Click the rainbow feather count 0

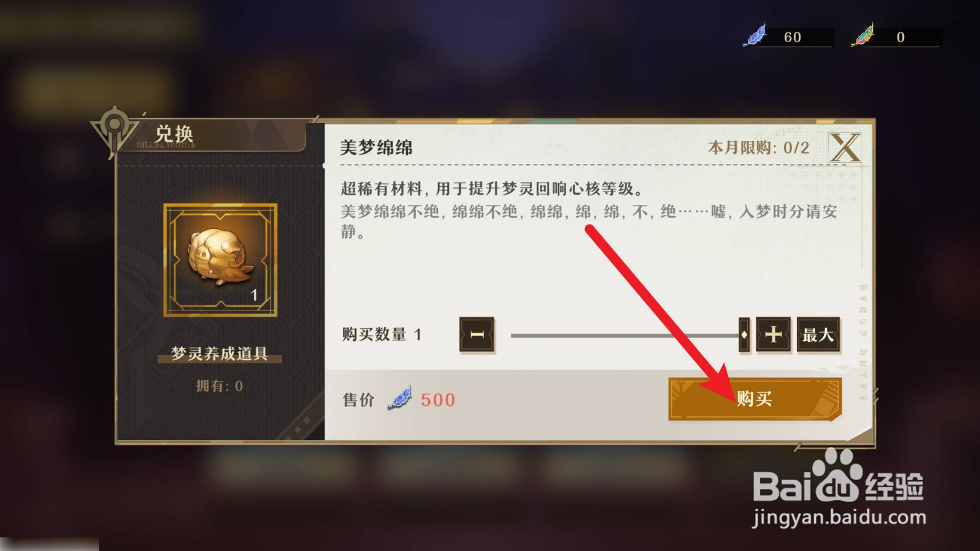(x=900, y=37)
